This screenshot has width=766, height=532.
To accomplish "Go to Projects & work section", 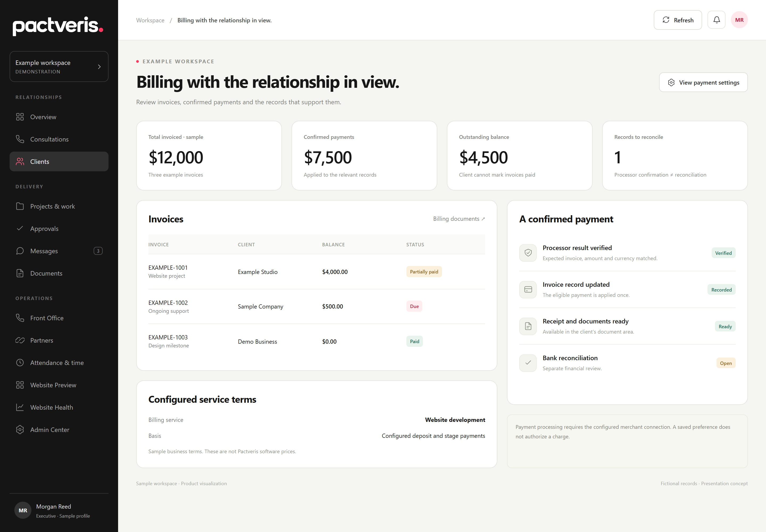I will pyautogui.click(x=59, y=206).
